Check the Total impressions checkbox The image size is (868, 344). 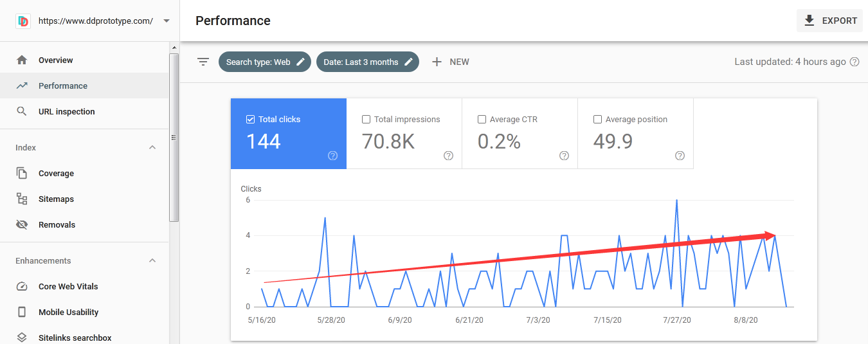click(366, 119)
